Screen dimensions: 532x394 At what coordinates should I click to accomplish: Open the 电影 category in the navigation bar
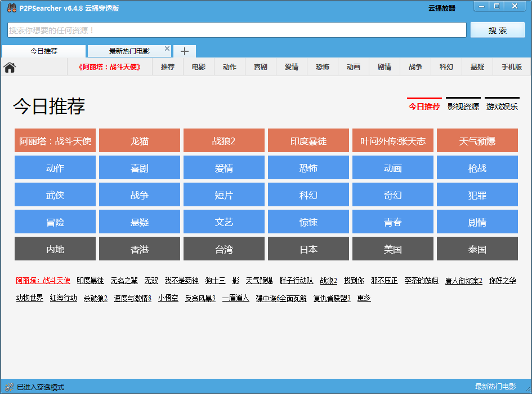198,67
